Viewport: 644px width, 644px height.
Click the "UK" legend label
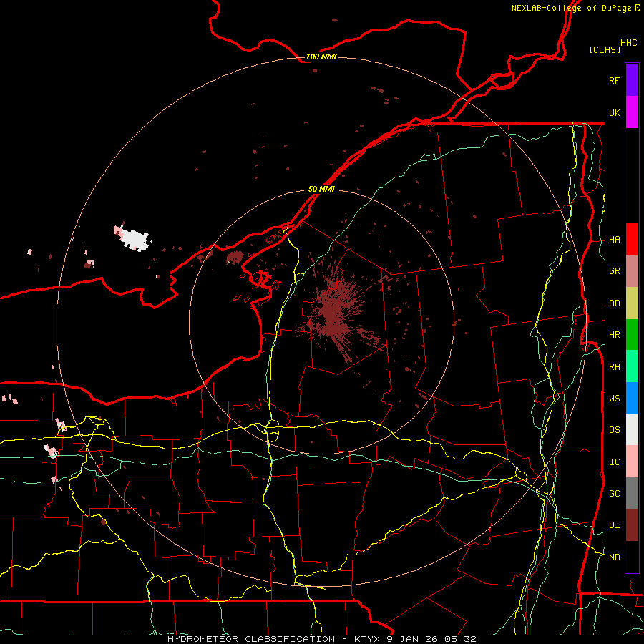614,112
